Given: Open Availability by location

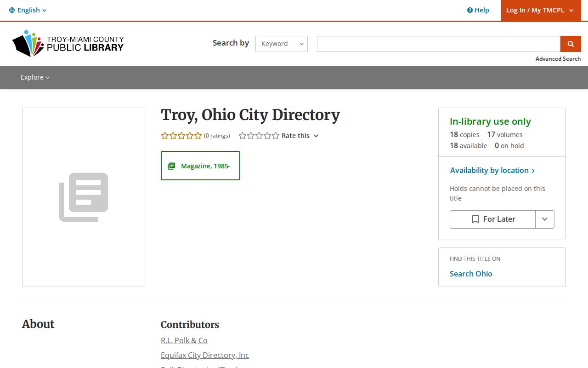Looking at the screenshot, I should pyautogui.click(x=492, y=170).
